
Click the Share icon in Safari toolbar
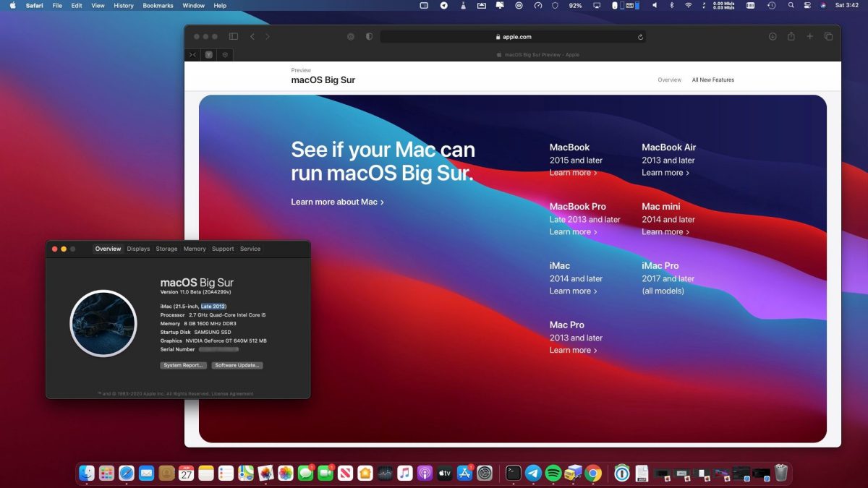point(791,36)
